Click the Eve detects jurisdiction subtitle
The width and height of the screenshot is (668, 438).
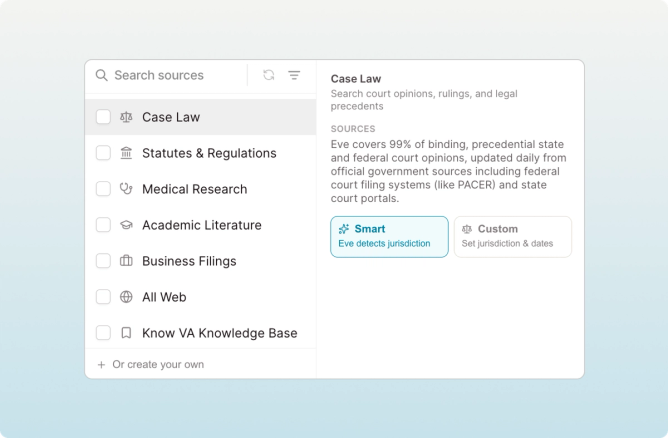point(384,244)
